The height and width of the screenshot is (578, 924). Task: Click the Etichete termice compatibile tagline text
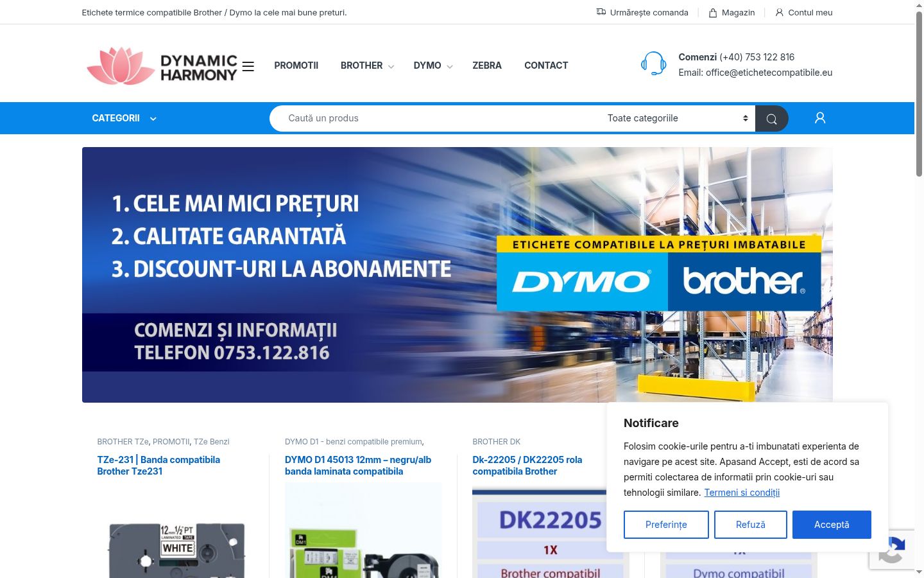click(x=214, y=12)
